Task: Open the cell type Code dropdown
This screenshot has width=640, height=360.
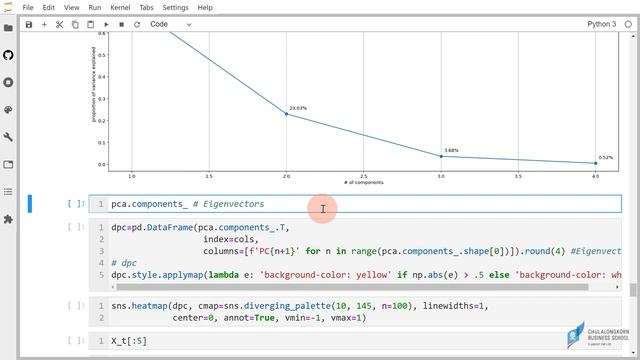Action: pos(170,24)
